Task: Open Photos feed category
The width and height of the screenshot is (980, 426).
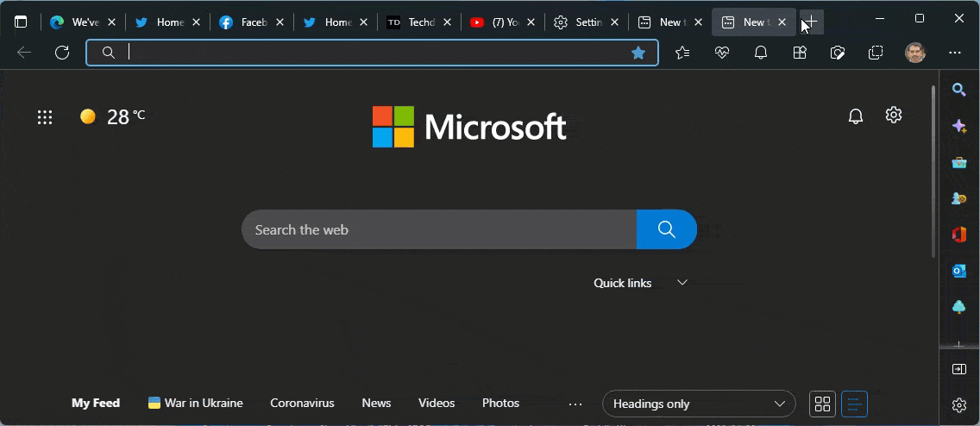Action: [x=500, y=403]
